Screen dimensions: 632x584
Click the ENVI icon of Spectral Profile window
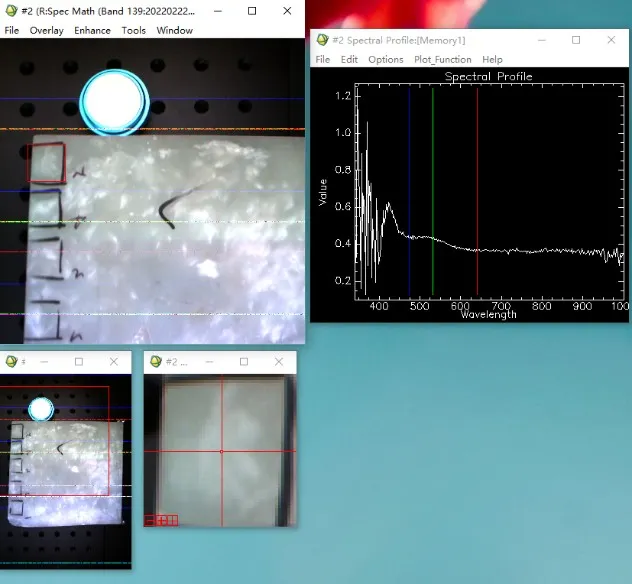322,40
